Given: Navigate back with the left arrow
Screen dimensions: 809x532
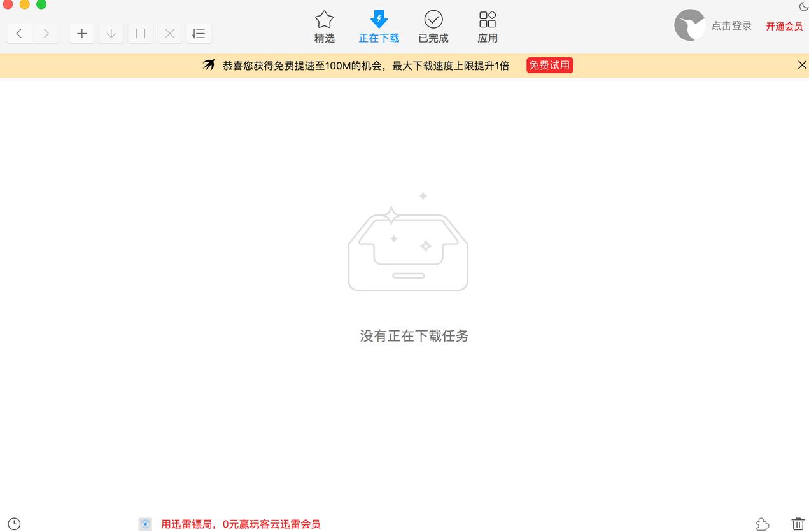Looking at the screenshot, I should pos(19,33).
